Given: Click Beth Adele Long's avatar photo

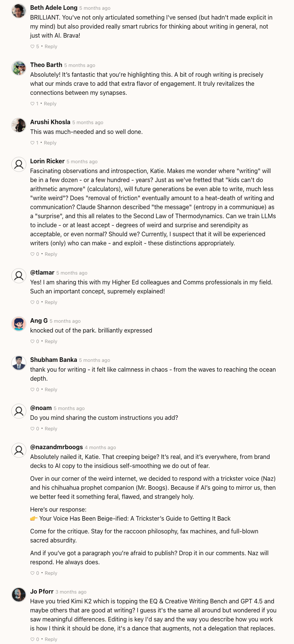Looking at the screenshot, I should coord(19,11).
